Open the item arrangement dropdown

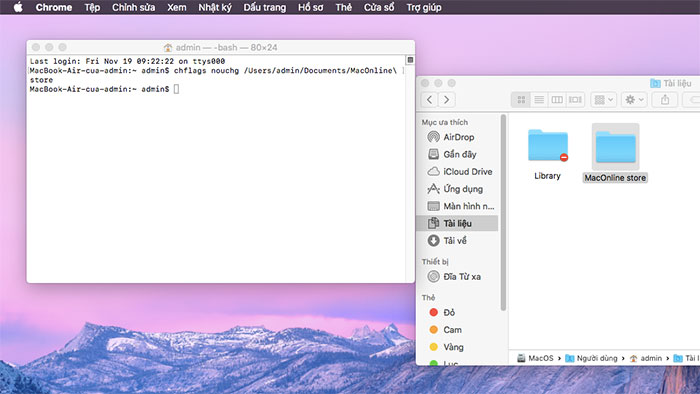(604, 100)
